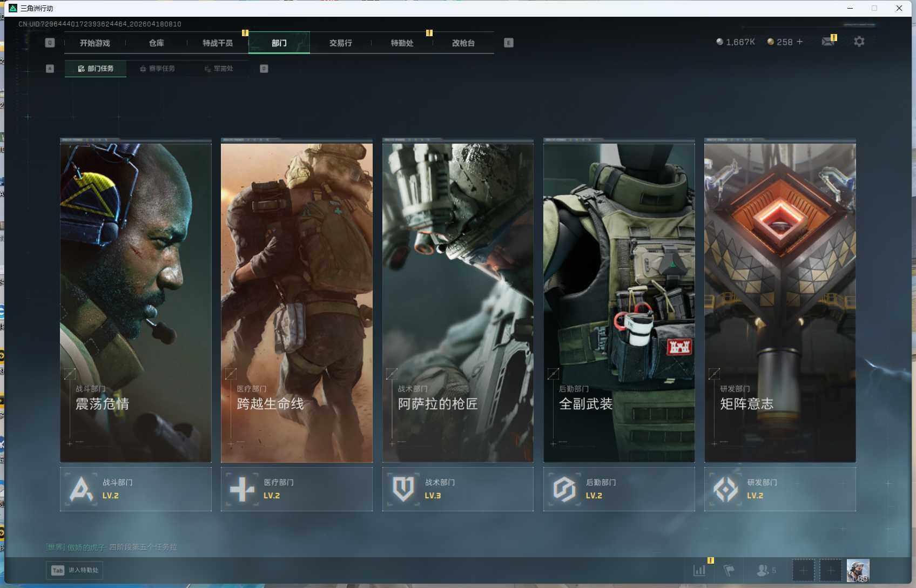The width and height of the screenshot is (916, 588).
Task: Open the mail envelope icon
Action: pos(828,42)
